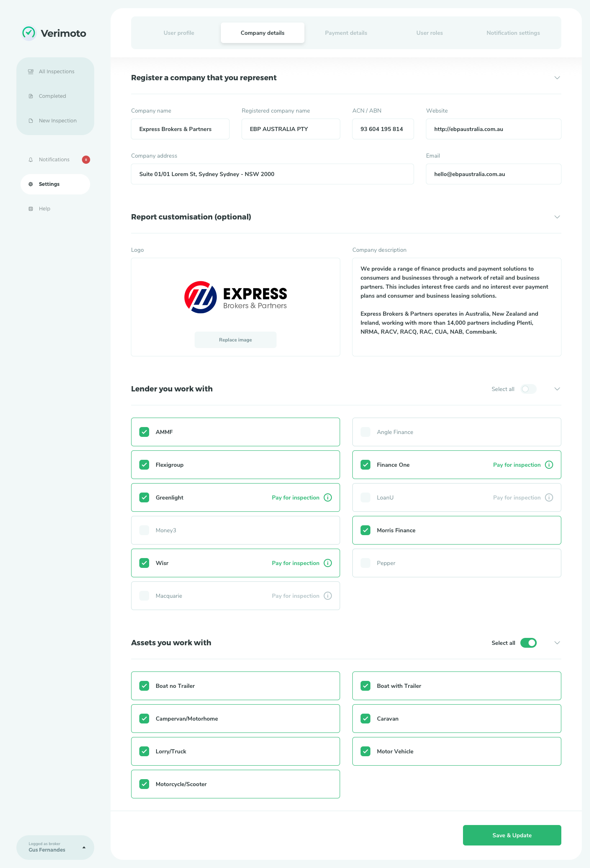
Task: Click info icon in Wisr row
Action: point(328,563)
